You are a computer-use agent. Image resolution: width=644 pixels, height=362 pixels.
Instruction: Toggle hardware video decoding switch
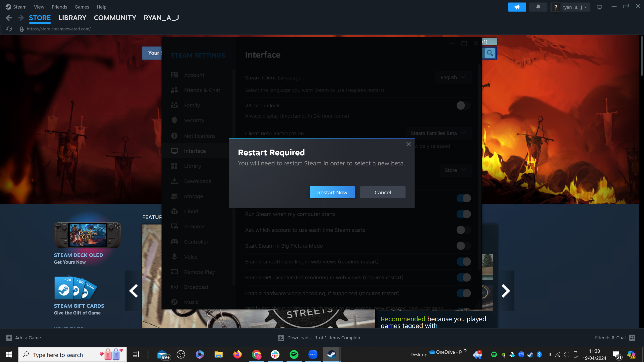click(463, 293)
